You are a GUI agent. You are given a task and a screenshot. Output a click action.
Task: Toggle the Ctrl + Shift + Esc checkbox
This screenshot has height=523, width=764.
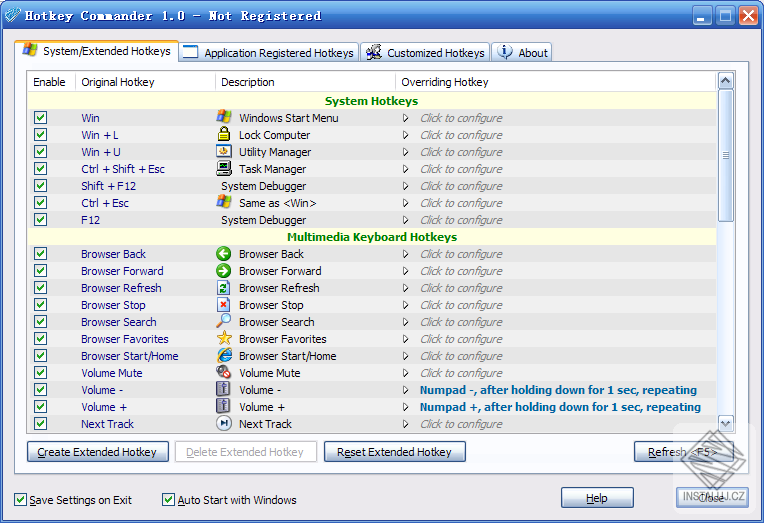[x=40, y=169]
